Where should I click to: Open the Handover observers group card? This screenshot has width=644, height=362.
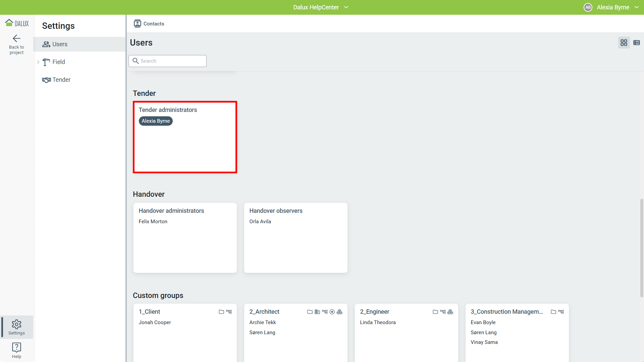click(296, 238)
